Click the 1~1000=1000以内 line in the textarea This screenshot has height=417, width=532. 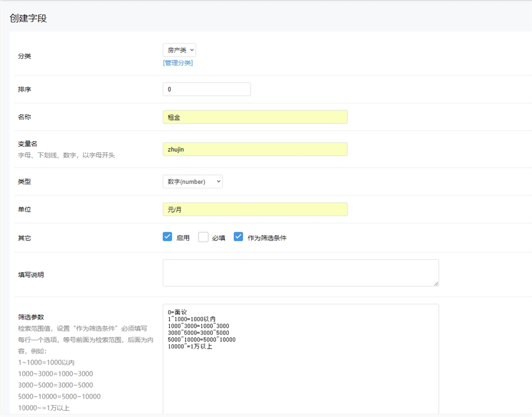(x=192, y=319)
